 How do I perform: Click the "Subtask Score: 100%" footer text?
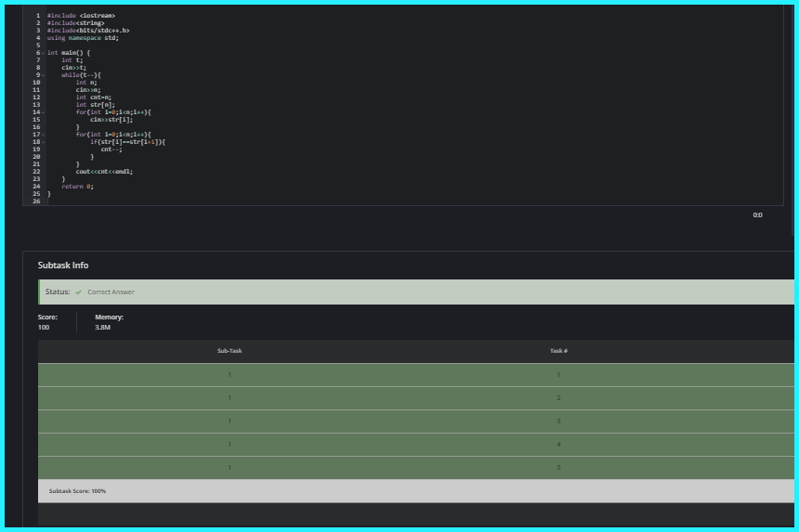pyautogui.click(x=77, y=491)
